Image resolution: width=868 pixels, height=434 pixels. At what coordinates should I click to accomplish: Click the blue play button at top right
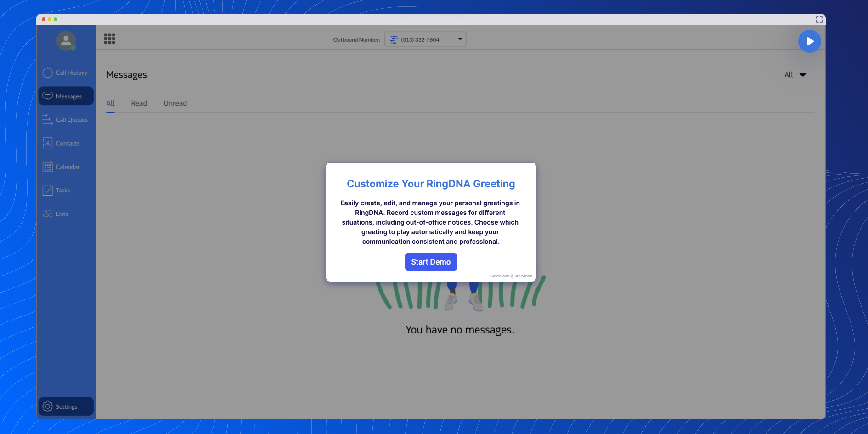point(810,41)
